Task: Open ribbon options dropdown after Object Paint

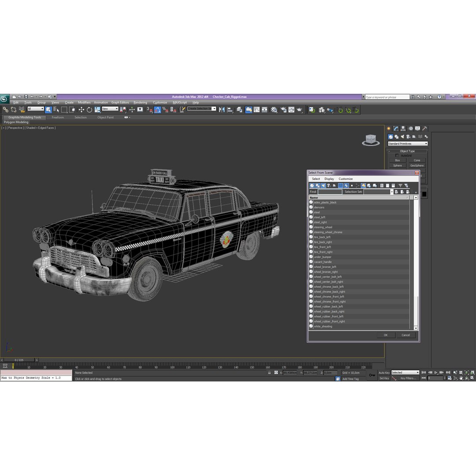Action: (127, 118)
